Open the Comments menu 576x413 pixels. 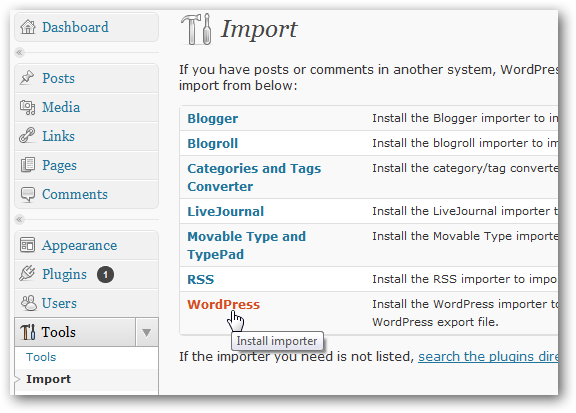click(75, 194)
